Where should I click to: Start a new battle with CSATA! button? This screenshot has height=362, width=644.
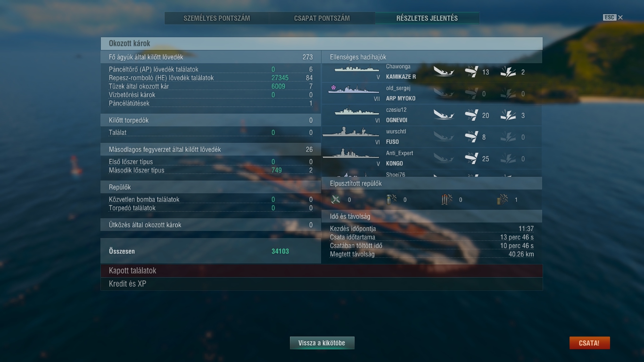pos(589,343)
